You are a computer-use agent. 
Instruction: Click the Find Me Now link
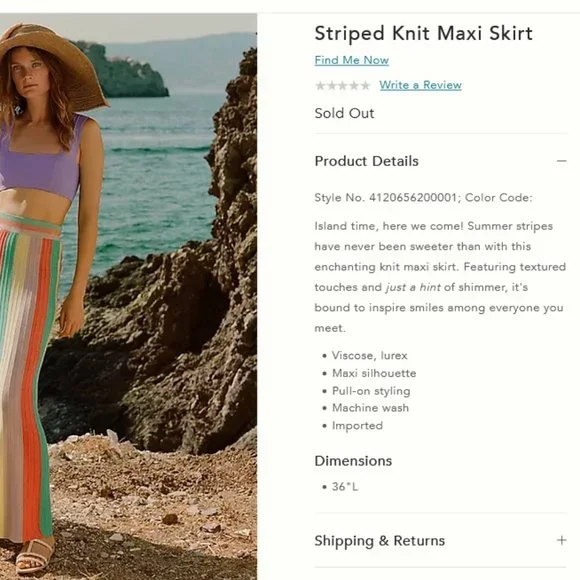pos(351,60)
